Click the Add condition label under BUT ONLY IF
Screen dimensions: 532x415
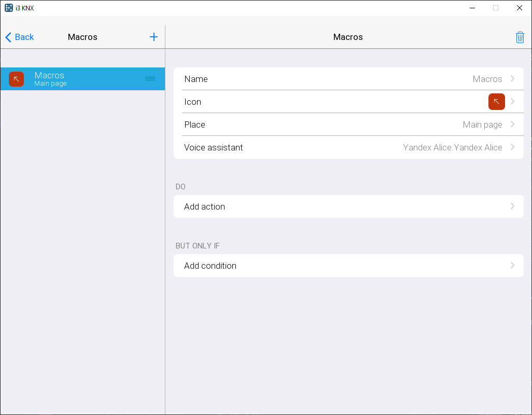tap(210, 266)
